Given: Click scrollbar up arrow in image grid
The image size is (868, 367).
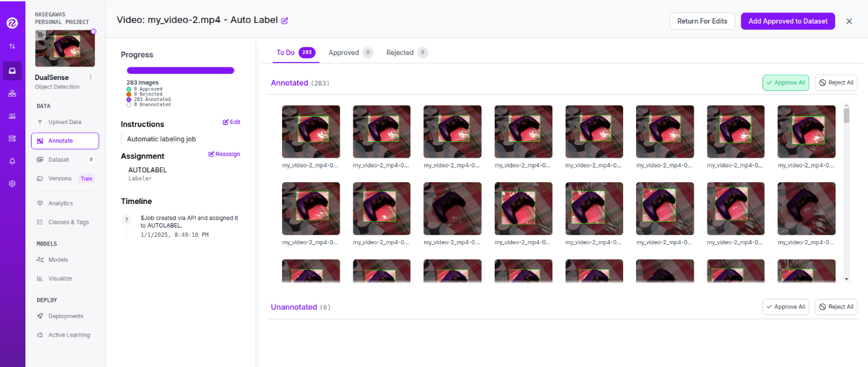Looking at the screenshot, I should [847, 106].
